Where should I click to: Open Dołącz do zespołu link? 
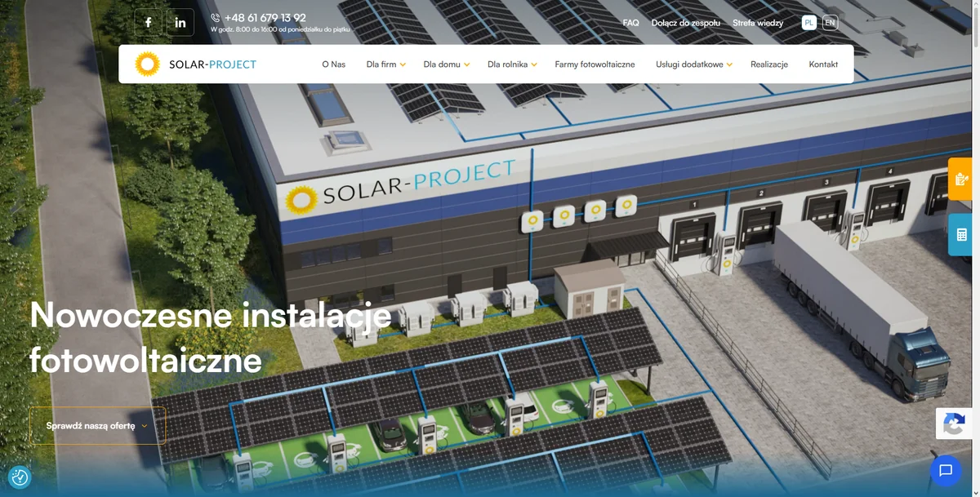click(x=686, y=23)
